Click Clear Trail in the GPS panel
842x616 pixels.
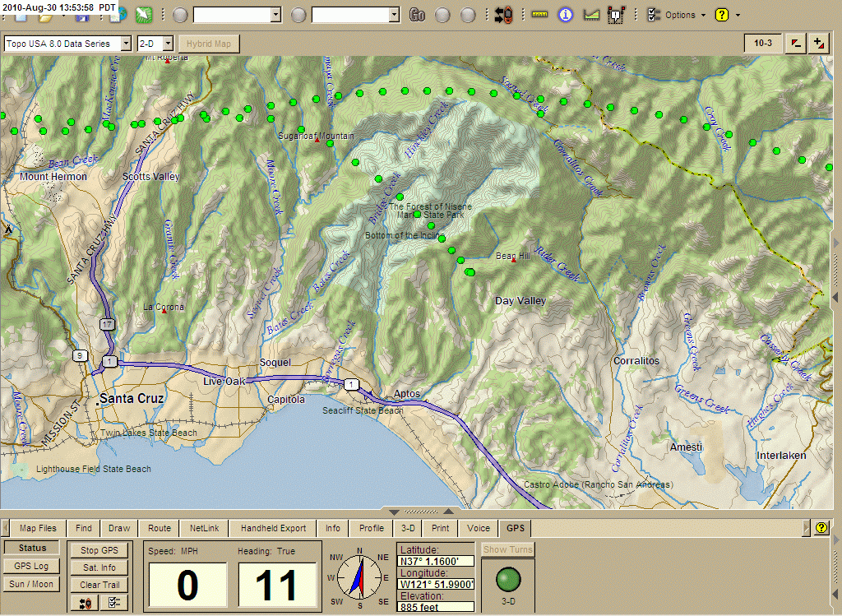pyautogui.click(x=99, y=584)
